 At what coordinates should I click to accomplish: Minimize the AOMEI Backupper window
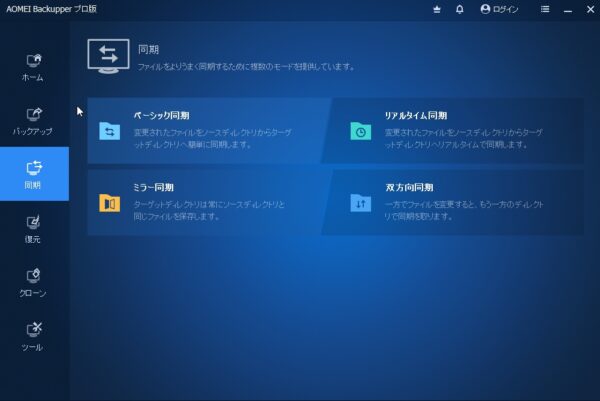568,10
